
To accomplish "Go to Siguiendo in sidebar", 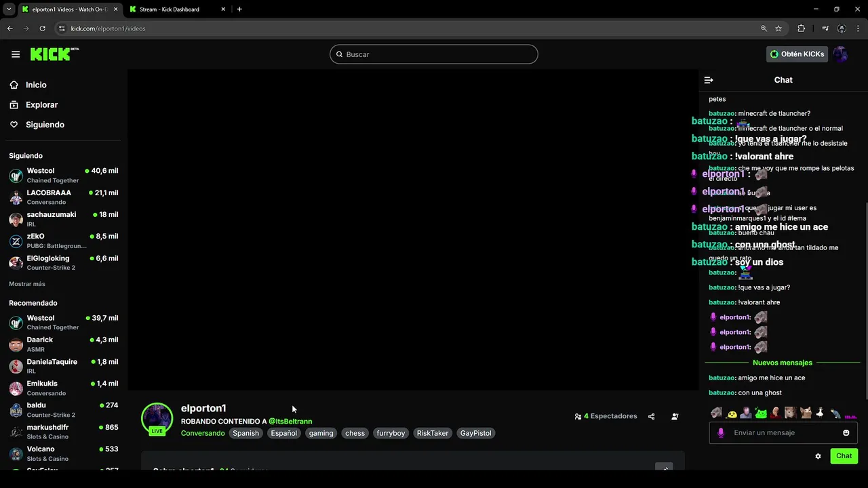I will [45, 125].
